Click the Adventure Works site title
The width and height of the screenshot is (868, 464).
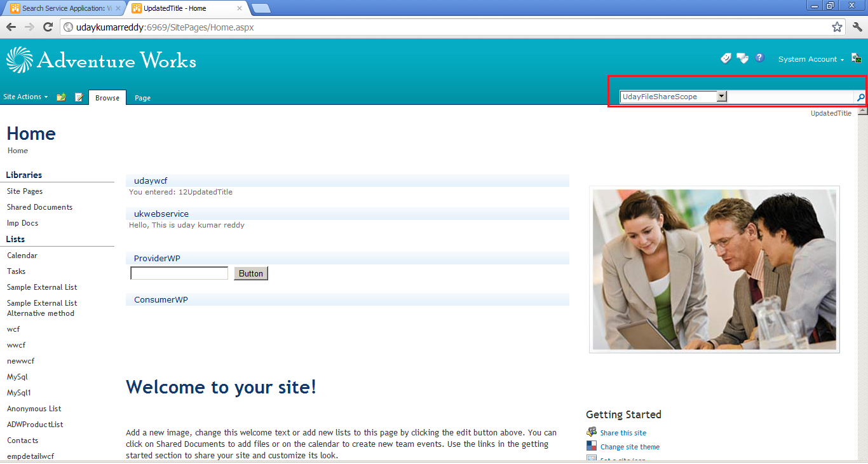click(x=116, y=60)
